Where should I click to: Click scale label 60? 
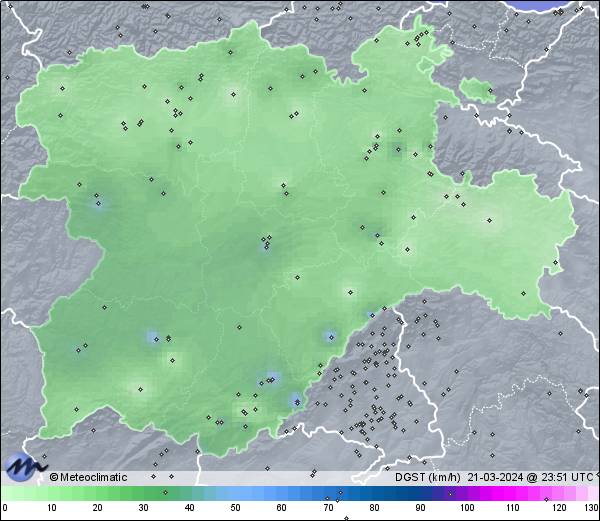282,508
